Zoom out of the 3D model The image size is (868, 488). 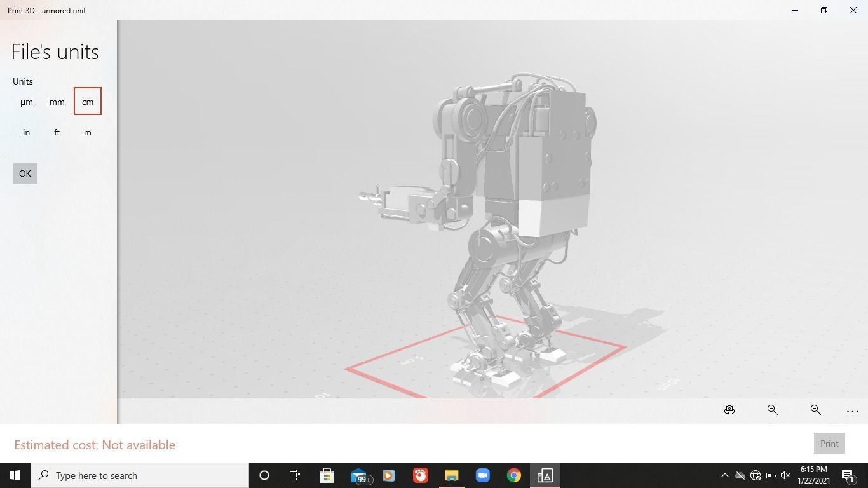tap(815, 410)
